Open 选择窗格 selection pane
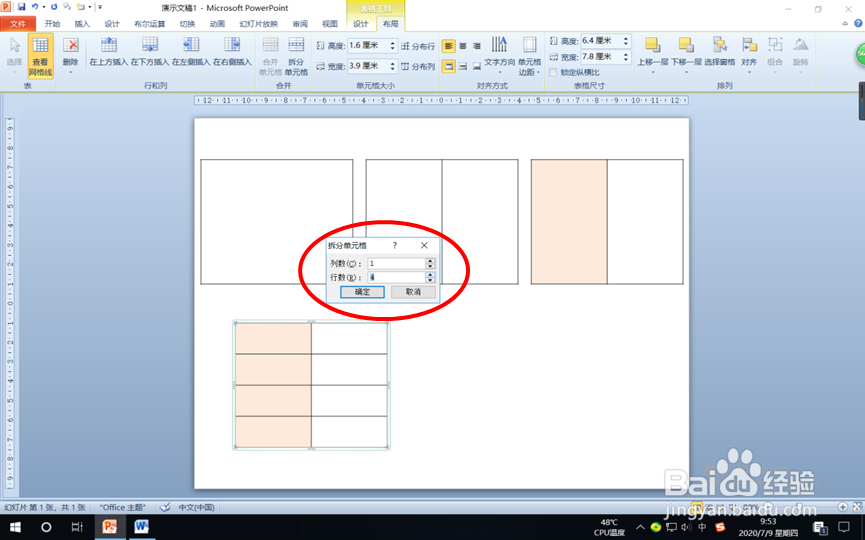Screen dimensions: 865x540 pos(719,51)
